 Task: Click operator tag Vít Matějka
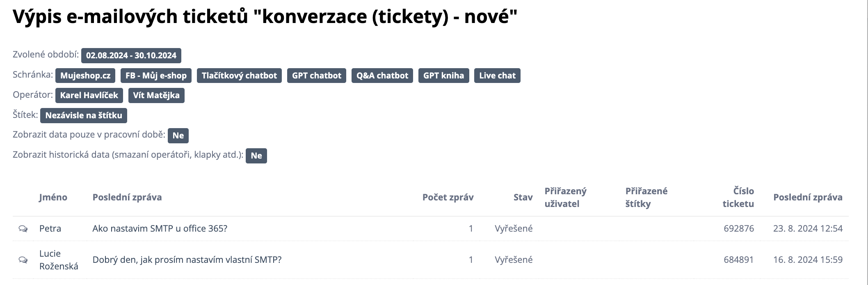(x=156, y=95)
